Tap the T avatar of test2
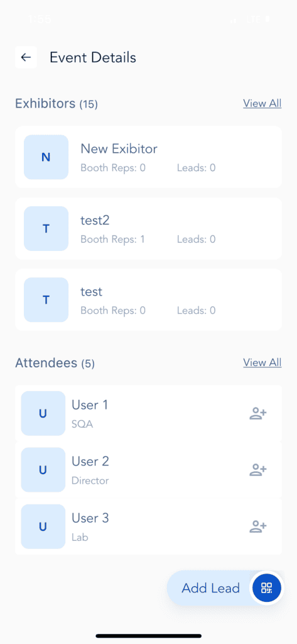This screenshot has height=644, width=297. (46, 228)
